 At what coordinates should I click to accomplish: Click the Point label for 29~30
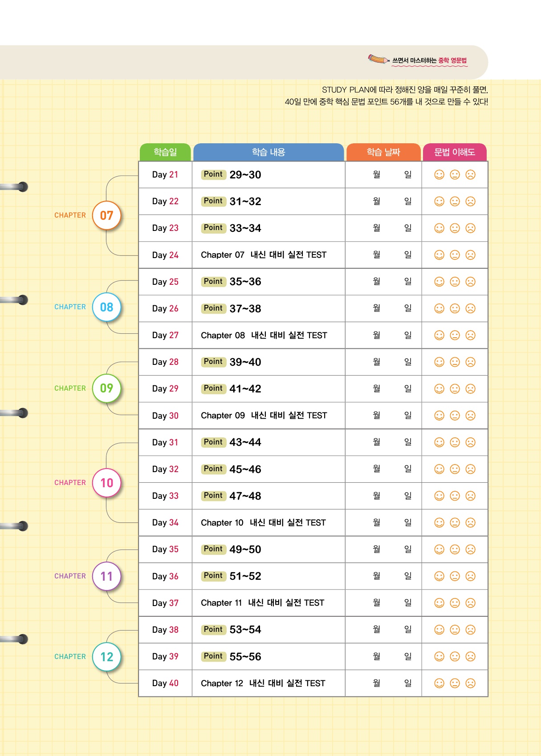click(213, 174)
